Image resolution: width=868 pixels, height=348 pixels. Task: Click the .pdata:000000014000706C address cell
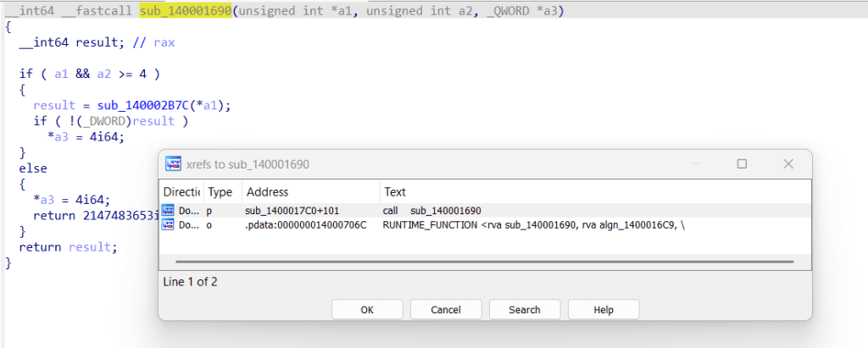[306, 224]
